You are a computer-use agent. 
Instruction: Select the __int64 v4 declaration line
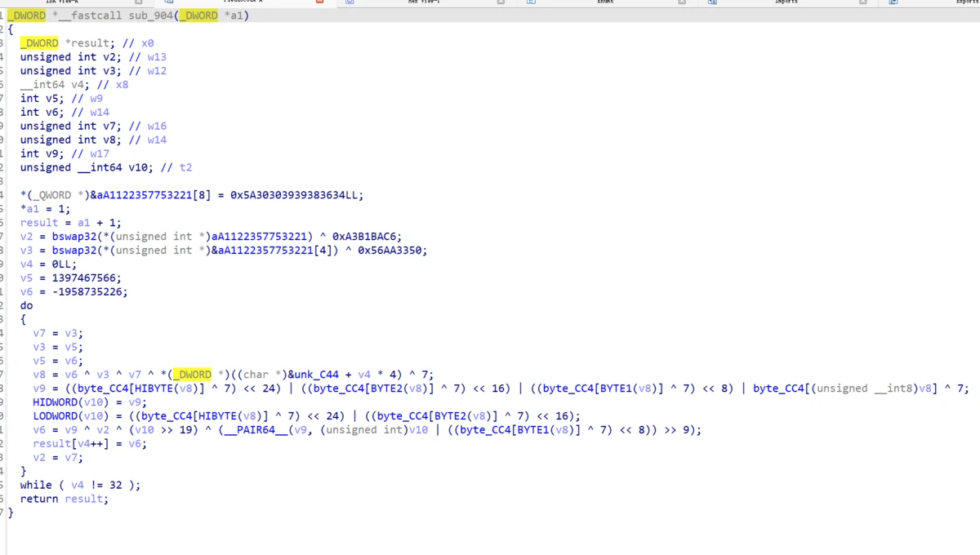[x=74, y=85]
